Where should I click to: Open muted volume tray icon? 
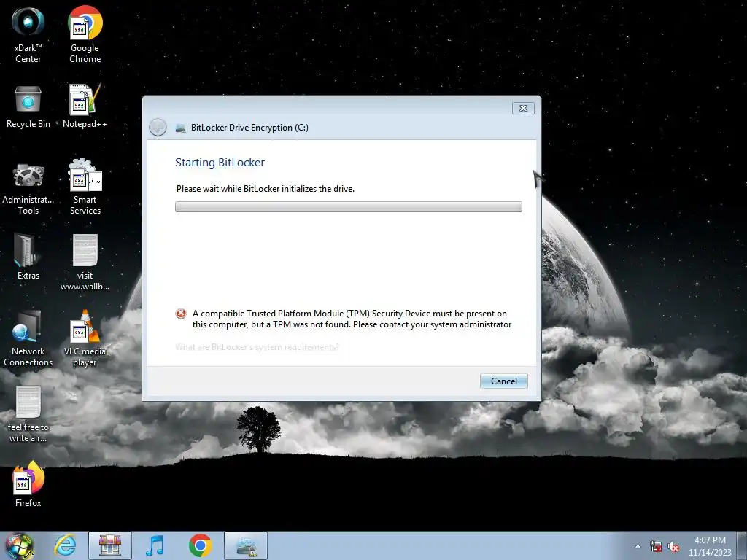tap(673, 547)
